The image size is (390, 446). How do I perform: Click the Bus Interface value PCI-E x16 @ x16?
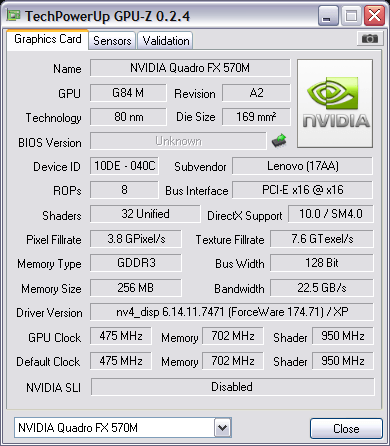tap(302, 190)
